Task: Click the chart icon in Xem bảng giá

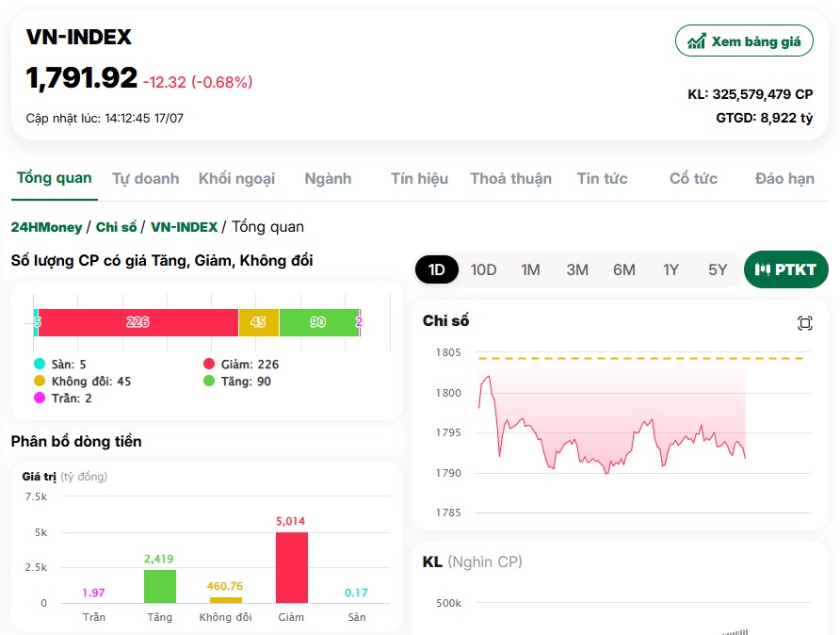Action: click(697, 41)
